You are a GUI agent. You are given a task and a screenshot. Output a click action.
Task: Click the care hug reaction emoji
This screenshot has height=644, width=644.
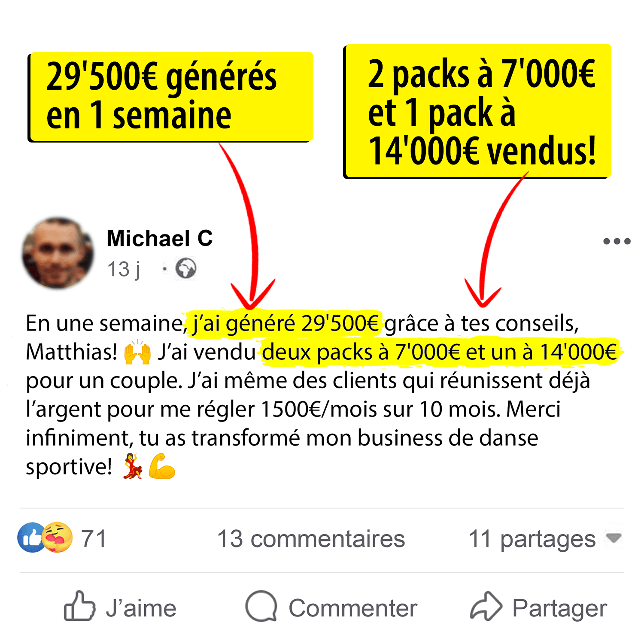coord(58,538)
